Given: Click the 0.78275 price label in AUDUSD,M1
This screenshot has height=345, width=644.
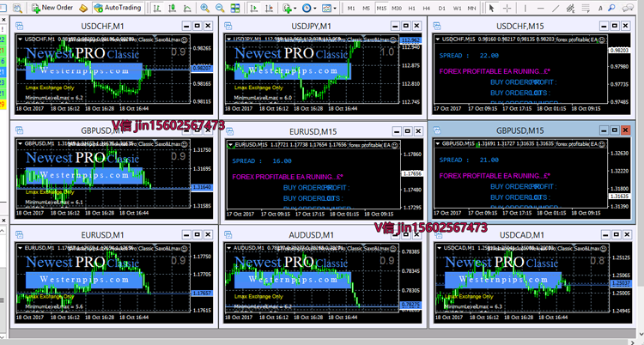Looking at the screenshot, I should click(410, 305).
